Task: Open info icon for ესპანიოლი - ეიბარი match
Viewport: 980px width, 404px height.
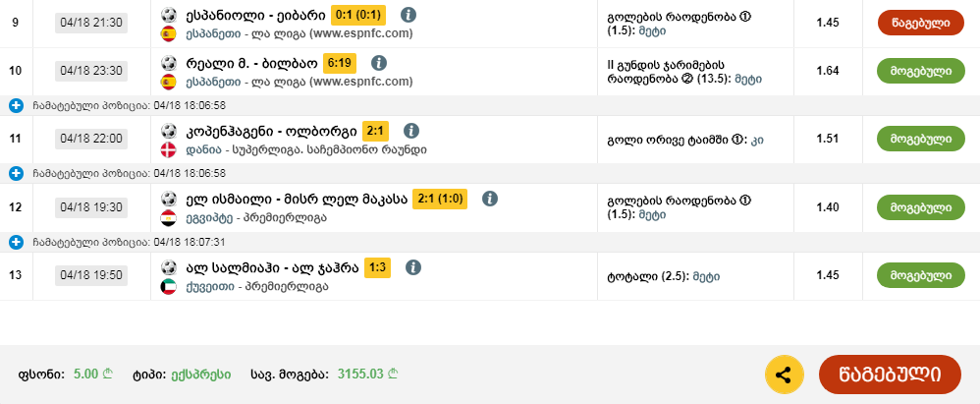Action: [x=409, y=15]
